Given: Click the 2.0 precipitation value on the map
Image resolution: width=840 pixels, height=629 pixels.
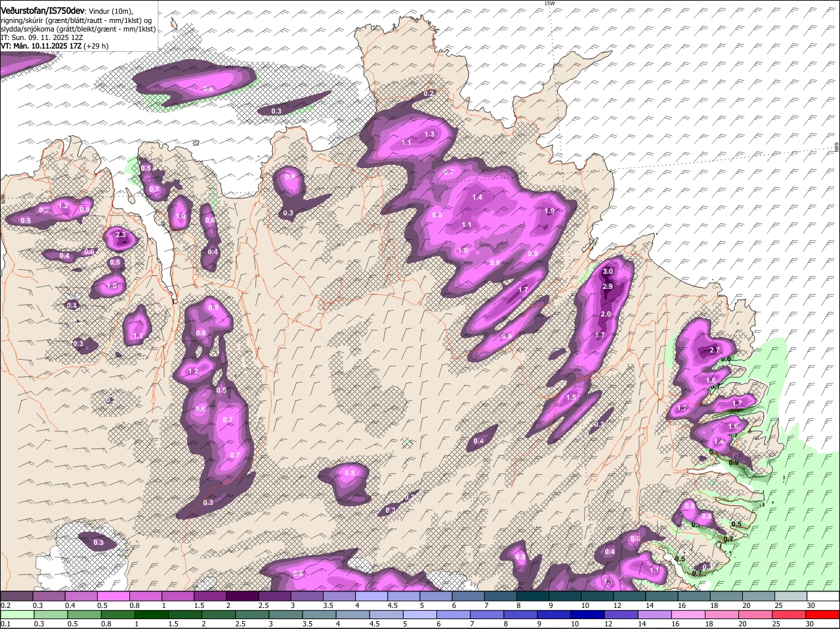Looking at the screenshot, I should coord(606,314).
